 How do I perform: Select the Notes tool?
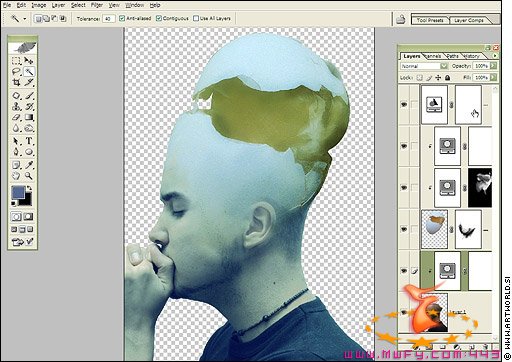[x=16, y=165]
